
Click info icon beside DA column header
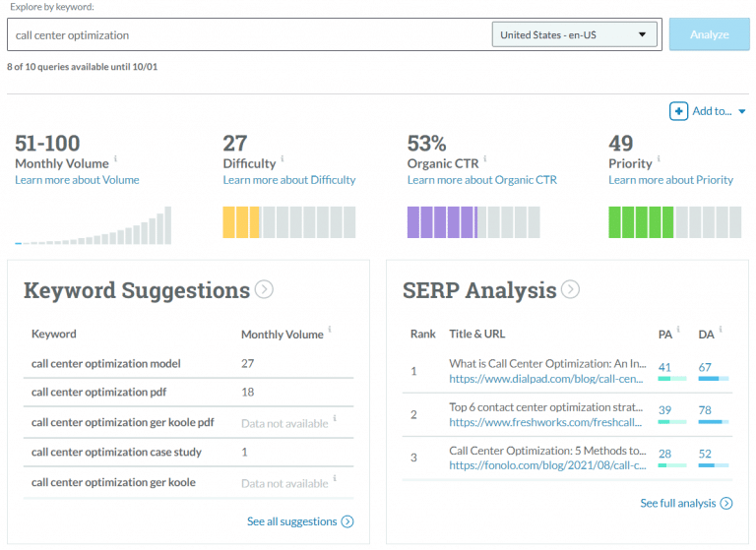tap(721, 330)
